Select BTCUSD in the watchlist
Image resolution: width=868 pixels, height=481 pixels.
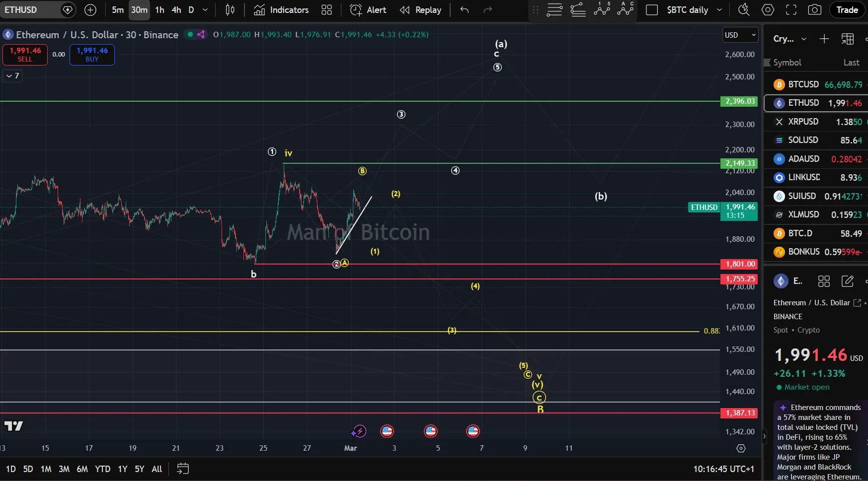[x=816, y=84]
